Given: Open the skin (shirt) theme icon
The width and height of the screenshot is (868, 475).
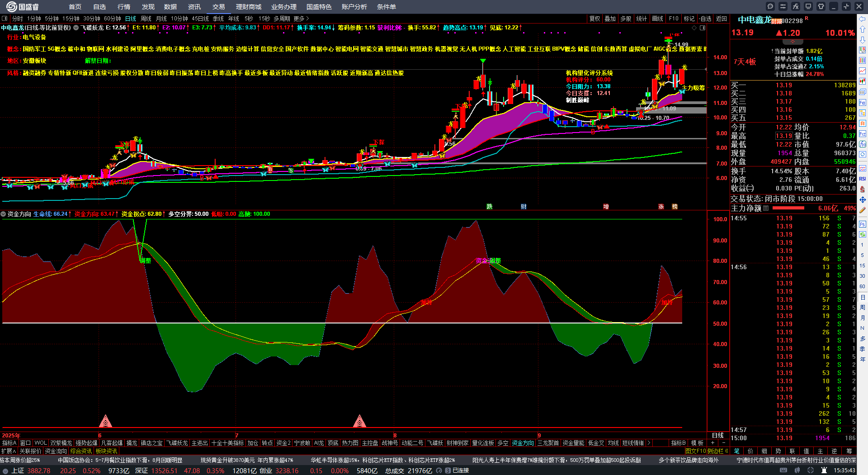Looking at the screenshot, I should [821, 6].
